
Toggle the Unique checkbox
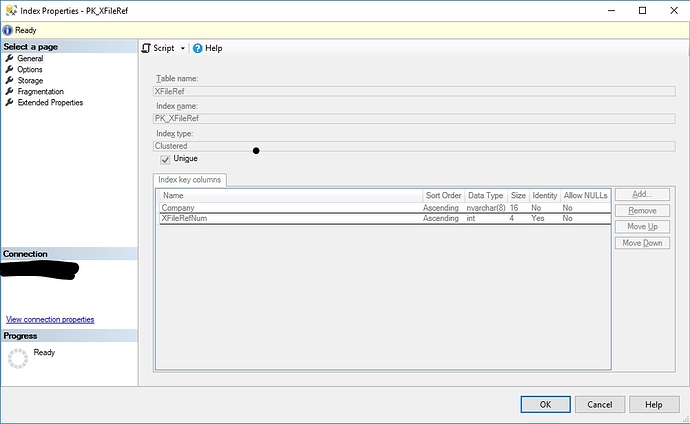click(x=165, y=159)
